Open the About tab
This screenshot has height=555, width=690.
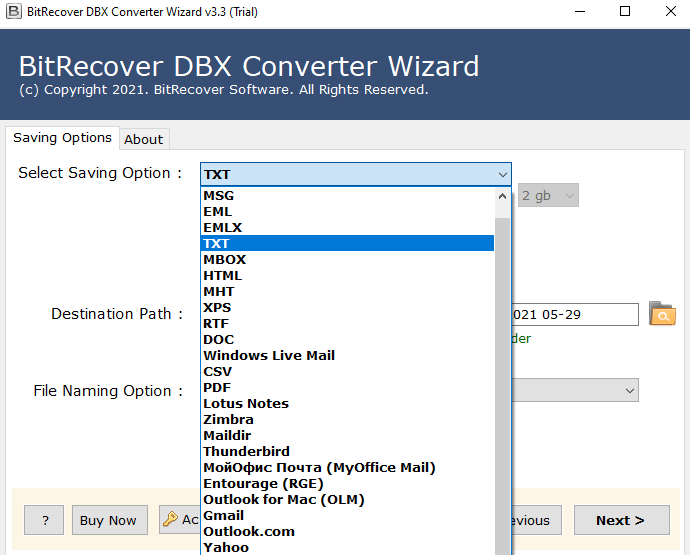[x=143, y=140]
